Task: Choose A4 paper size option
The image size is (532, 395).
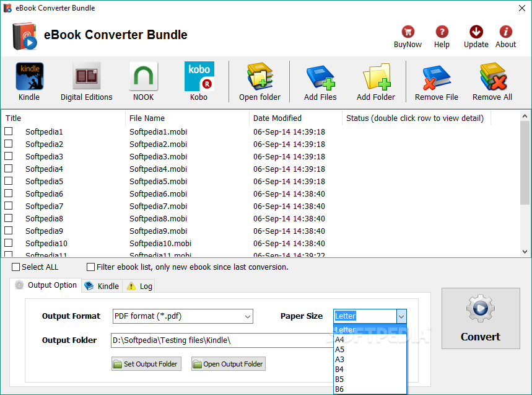Action: pos(370,339)
